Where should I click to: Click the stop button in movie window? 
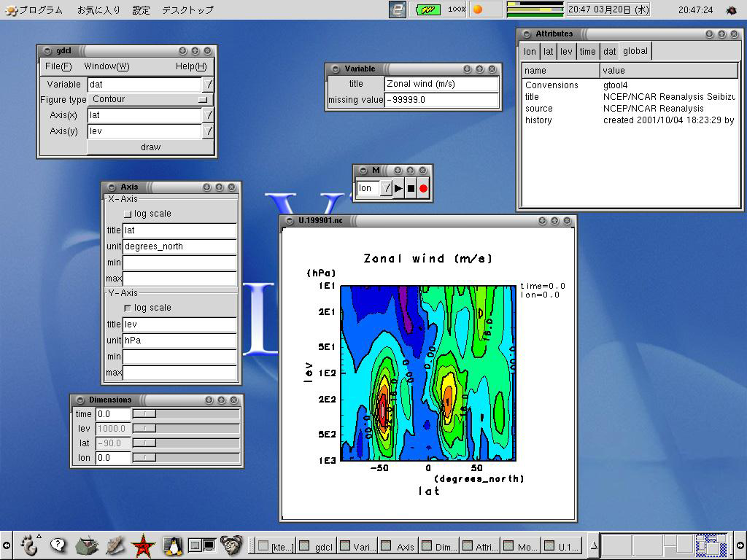[x=411, y=188]
